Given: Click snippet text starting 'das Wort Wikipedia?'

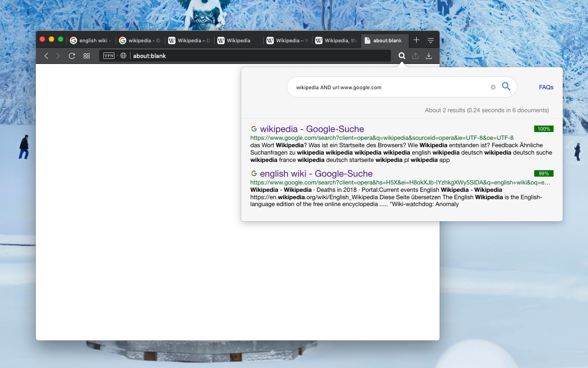Looking at the screenshot, I should 401,152.
